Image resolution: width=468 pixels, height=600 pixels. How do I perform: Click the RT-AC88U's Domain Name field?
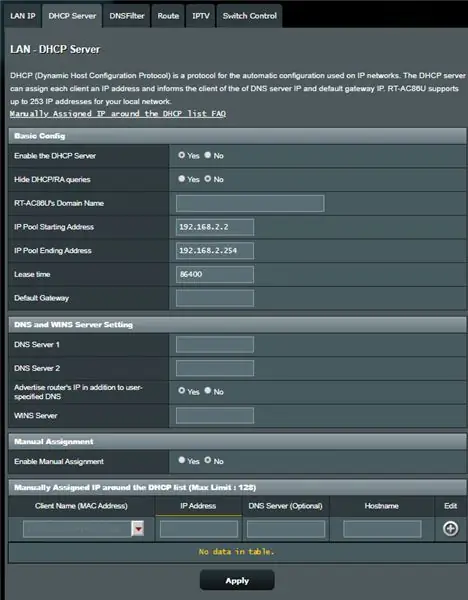click(x=250, y=203)
